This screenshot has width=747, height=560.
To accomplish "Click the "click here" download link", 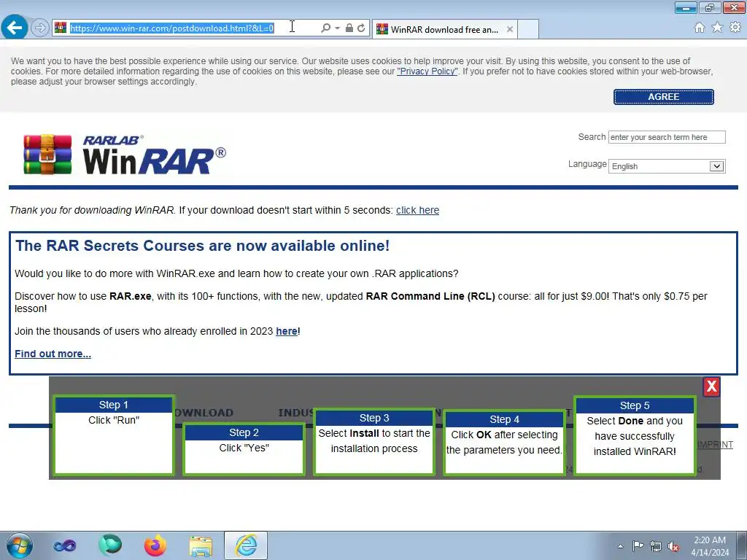I will (417, 210).
